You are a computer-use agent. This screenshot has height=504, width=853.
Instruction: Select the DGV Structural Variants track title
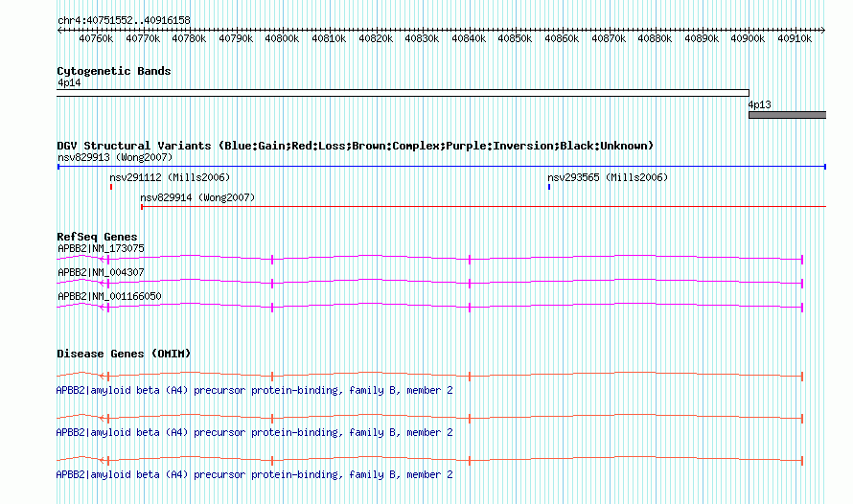tap(356, 146)
